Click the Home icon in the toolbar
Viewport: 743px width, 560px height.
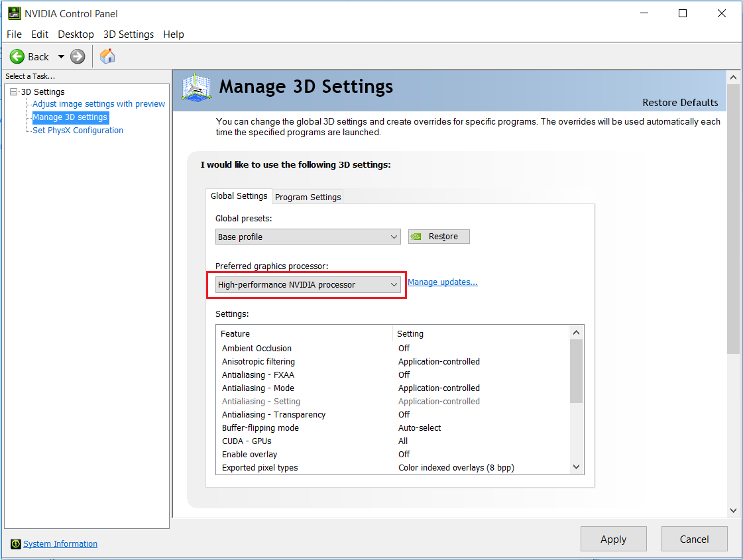[x=107, y=56]
